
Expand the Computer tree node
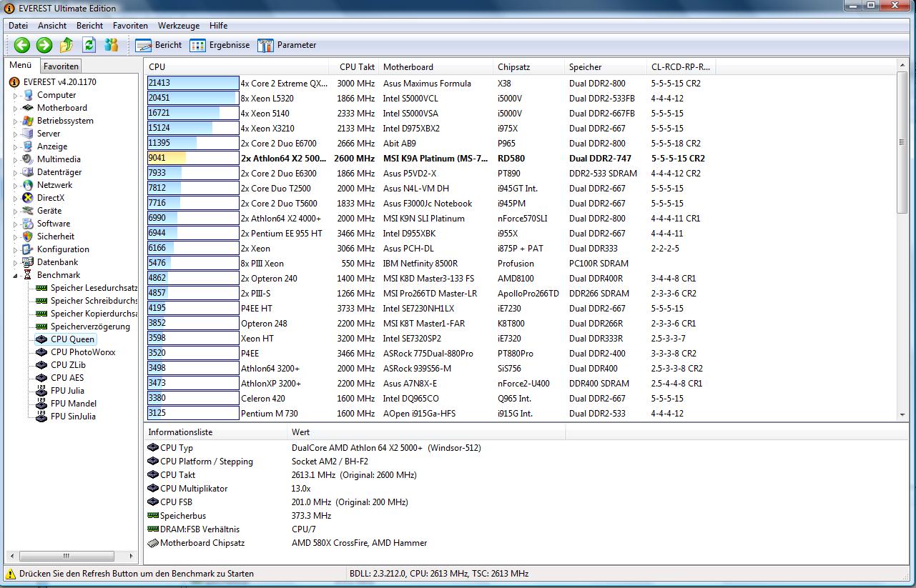(15, 96)
